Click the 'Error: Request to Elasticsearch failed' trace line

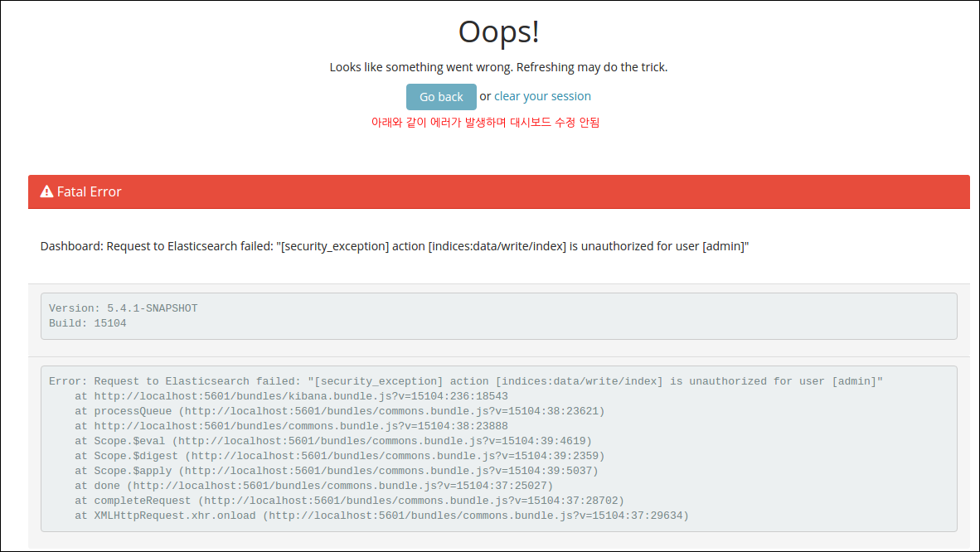point(466,381)
